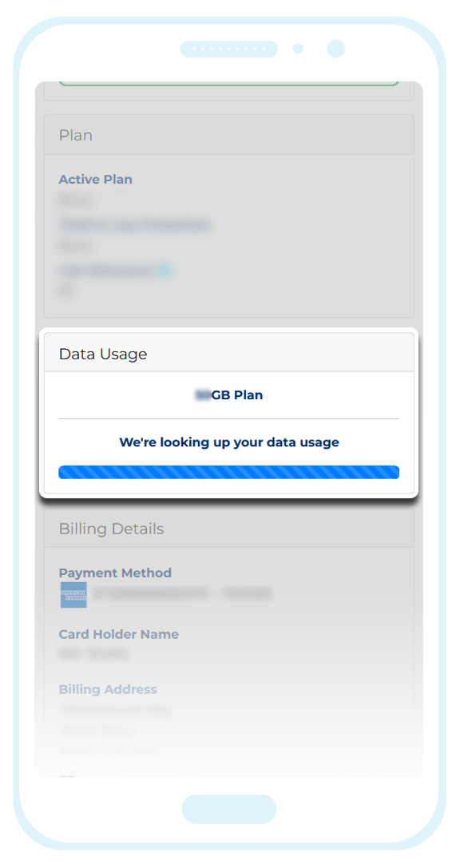Click the Billing Address label

[x=108, y=689]
